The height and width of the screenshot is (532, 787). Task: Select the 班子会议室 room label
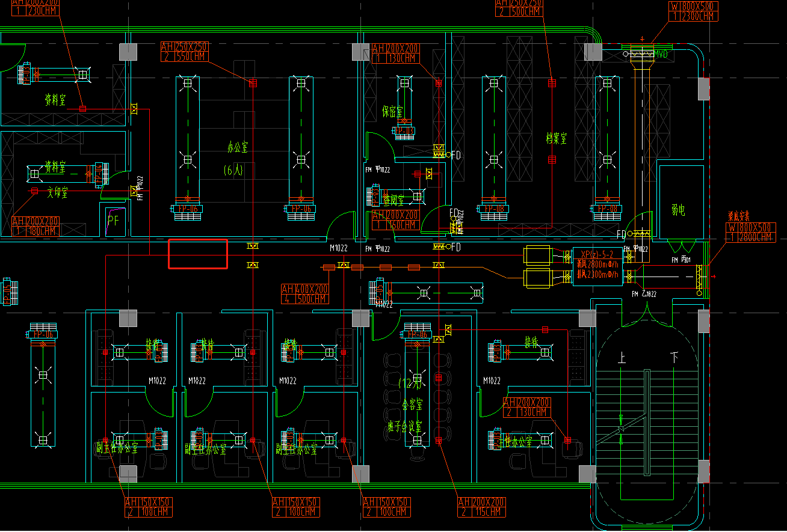pos(405,426)
